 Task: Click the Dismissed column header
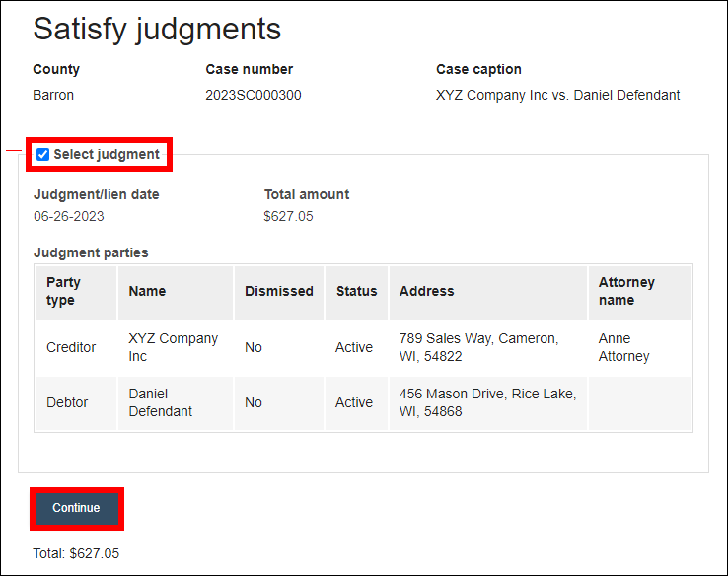(278, 291)
